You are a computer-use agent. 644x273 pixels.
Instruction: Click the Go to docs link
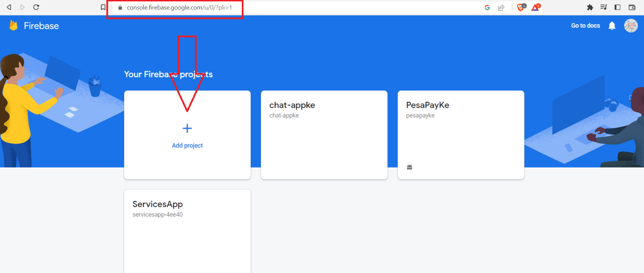click(585, 26)
